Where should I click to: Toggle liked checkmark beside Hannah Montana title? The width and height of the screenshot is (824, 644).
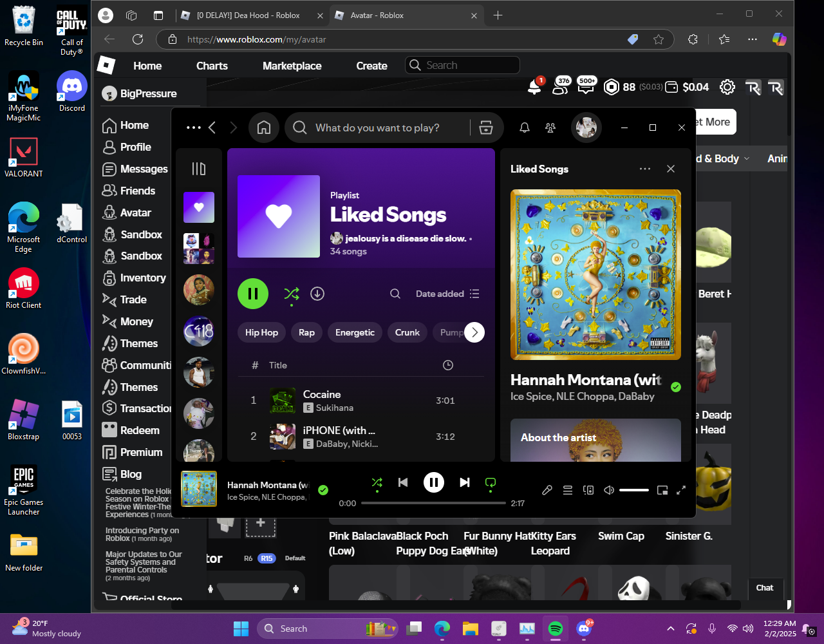(676, 387)
